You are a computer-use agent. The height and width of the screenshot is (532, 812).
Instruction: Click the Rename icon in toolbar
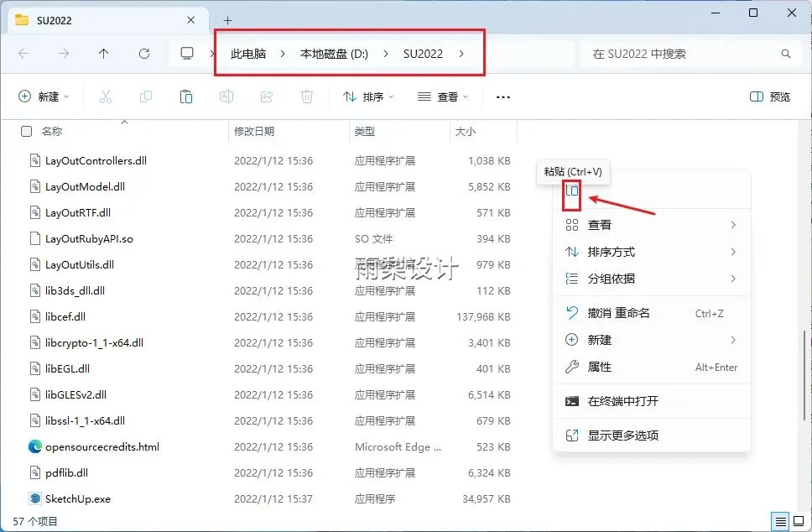[226, 96]
